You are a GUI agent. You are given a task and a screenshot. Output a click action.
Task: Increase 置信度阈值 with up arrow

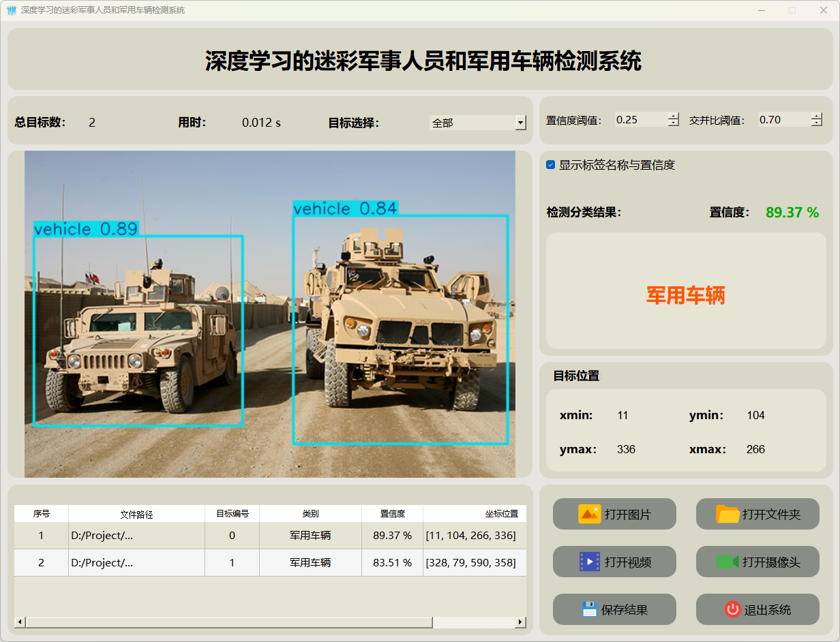click(674, 116)
